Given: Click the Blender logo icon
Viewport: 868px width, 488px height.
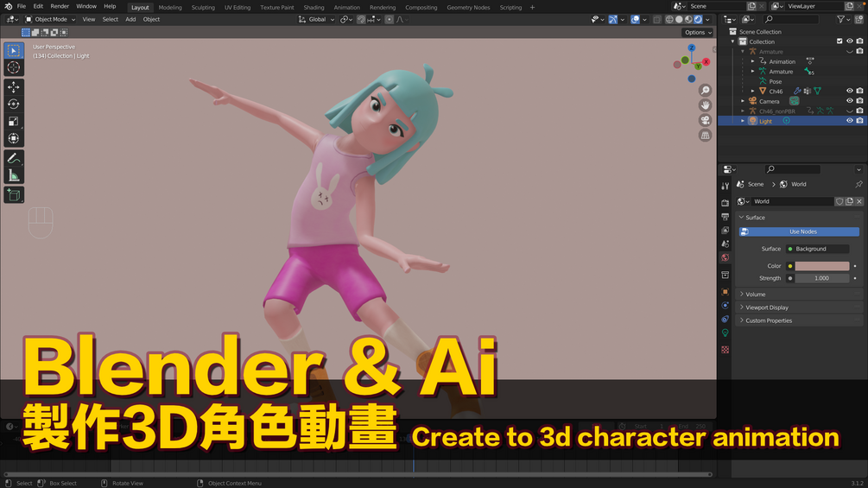Looking at the screenshot, I should click(9, 6).
